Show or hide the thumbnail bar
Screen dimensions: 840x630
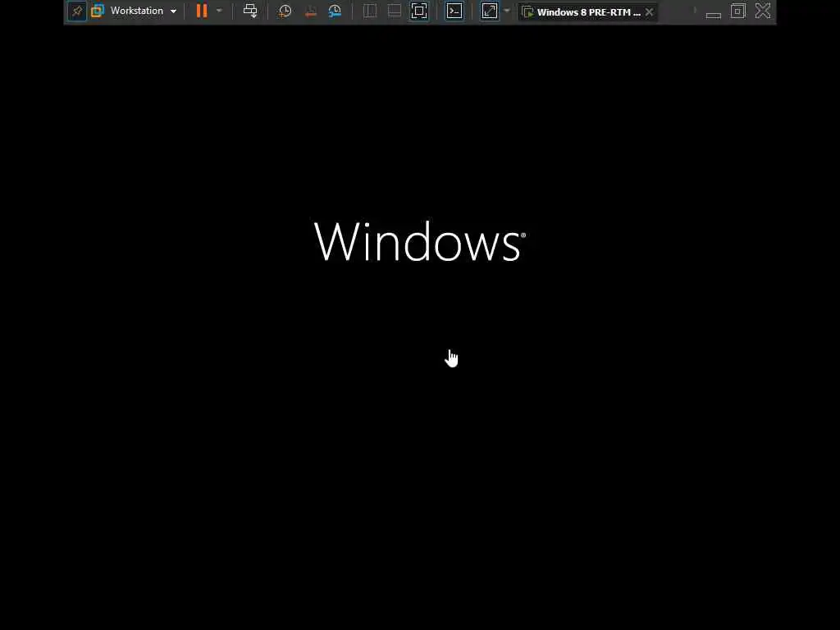395,11
